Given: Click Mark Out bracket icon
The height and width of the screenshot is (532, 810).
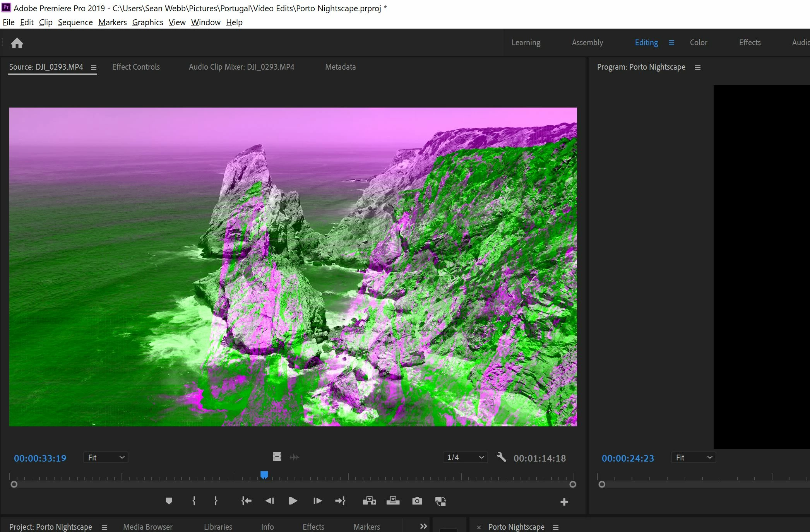Looking at the screenshot, I should coord(216,501).
